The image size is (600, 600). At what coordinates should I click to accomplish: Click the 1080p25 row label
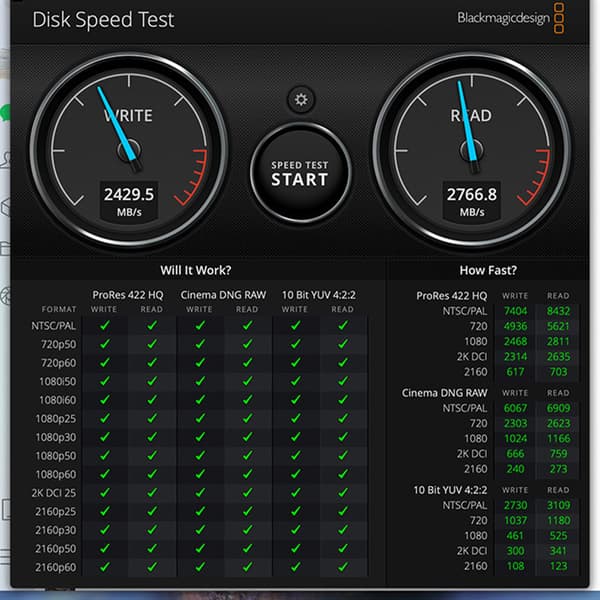pyautogui.click(x=56, y=419)
